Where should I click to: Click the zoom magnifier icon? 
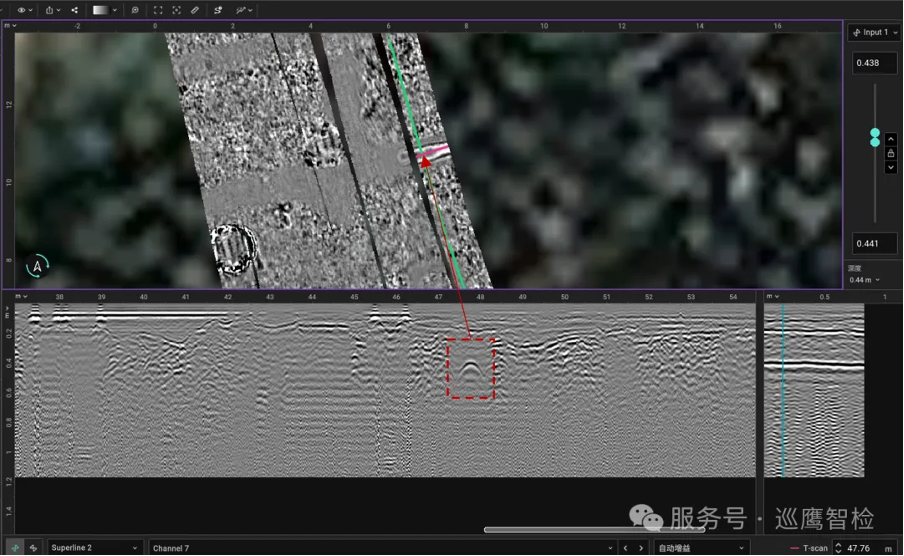pos(135,10)
